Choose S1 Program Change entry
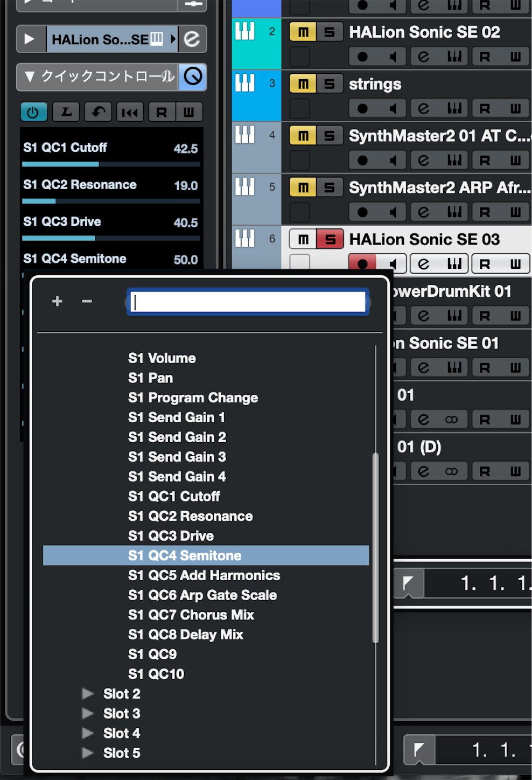Viewport: 532px width, 780px height. pos(193,398)
